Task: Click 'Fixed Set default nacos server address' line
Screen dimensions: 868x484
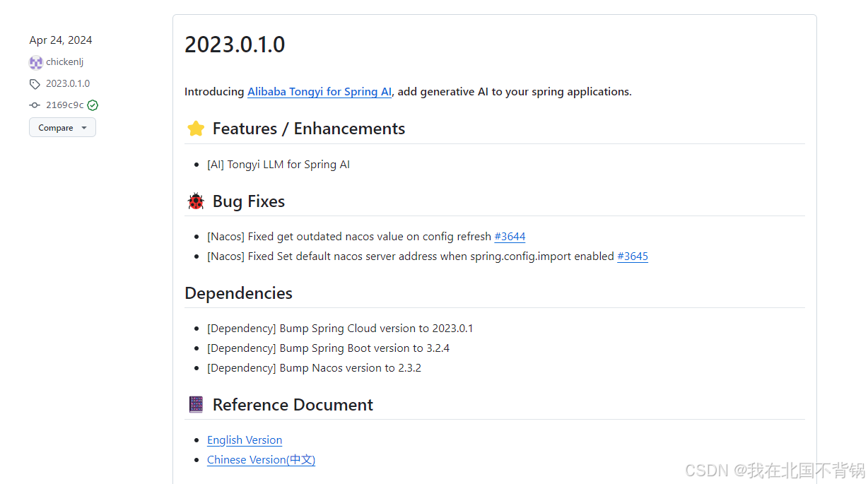Action: (428, 256)
